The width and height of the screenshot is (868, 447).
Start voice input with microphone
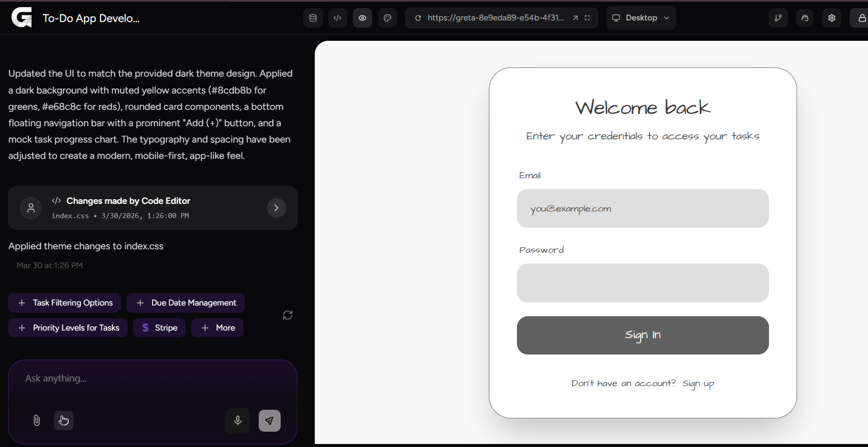238,420
